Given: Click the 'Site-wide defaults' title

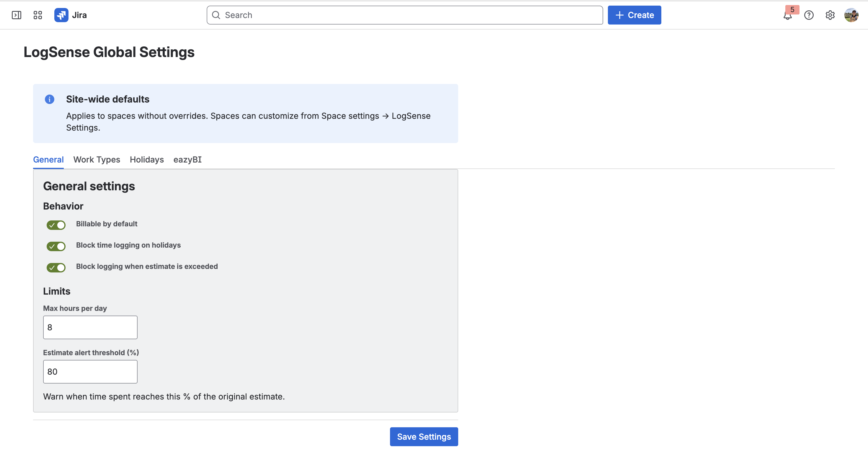Looking at the screenshot, I should click(x=107, y=99).
